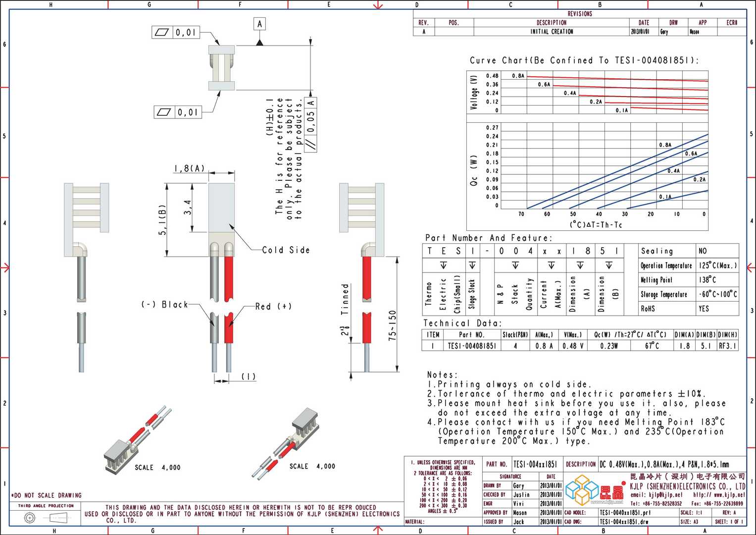Click the Notes heading
The image size is (756, 535).
coord(443,374)
